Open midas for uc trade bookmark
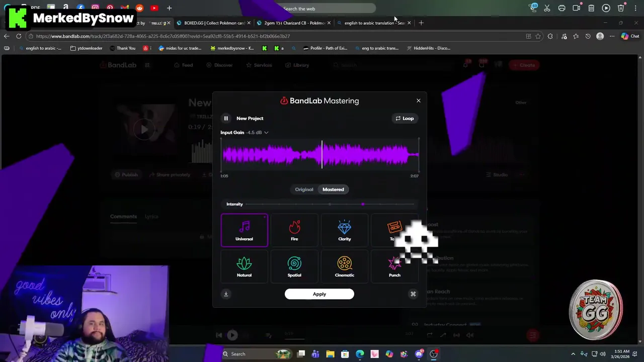The width and height of the screenshot is (644, 362). [180, 48]
